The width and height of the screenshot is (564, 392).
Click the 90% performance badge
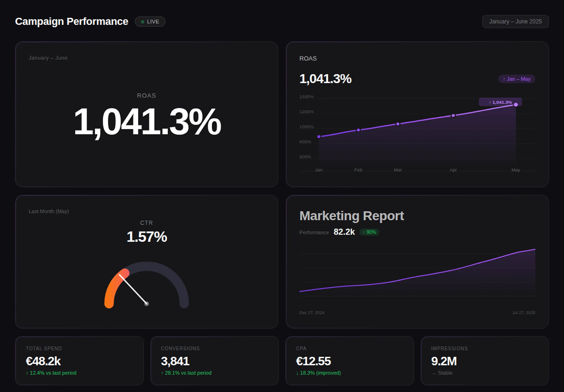click(x=369, y=232)
